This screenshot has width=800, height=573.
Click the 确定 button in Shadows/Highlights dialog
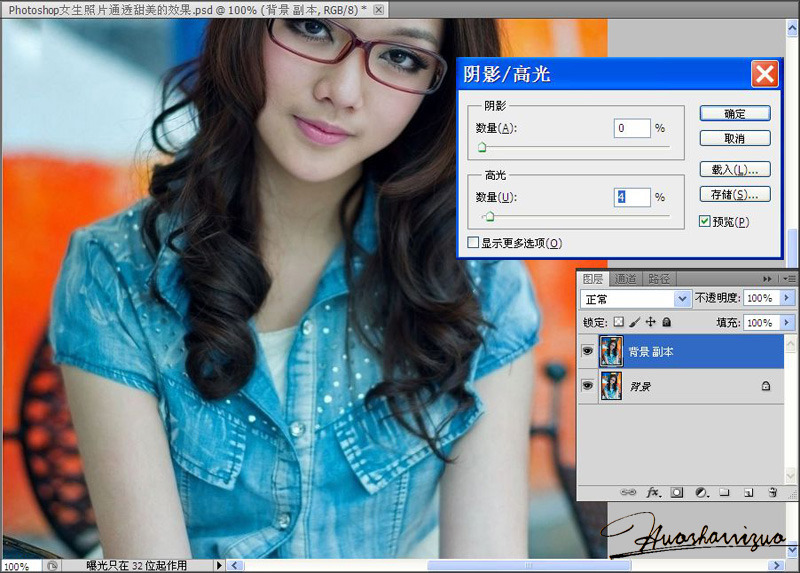[x=735, y=113]
